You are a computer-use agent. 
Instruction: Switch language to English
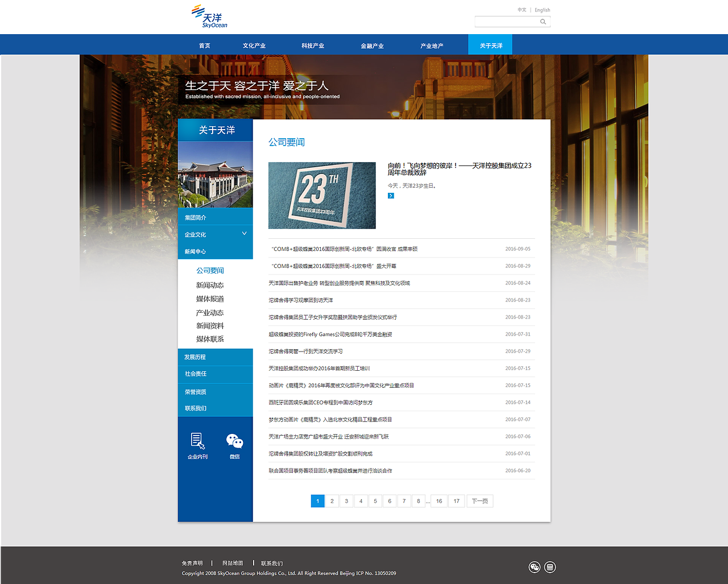tap(542, 10)
